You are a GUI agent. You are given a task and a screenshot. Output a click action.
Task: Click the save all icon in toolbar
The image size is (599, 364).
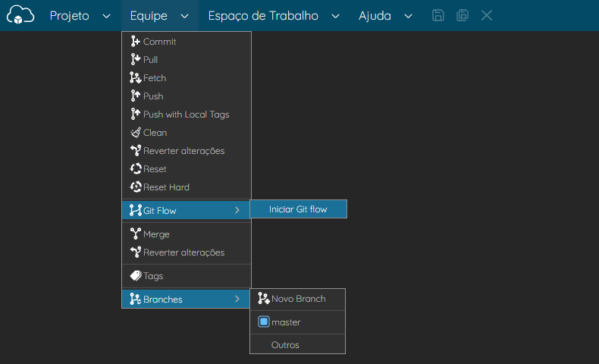coord(463,15)
